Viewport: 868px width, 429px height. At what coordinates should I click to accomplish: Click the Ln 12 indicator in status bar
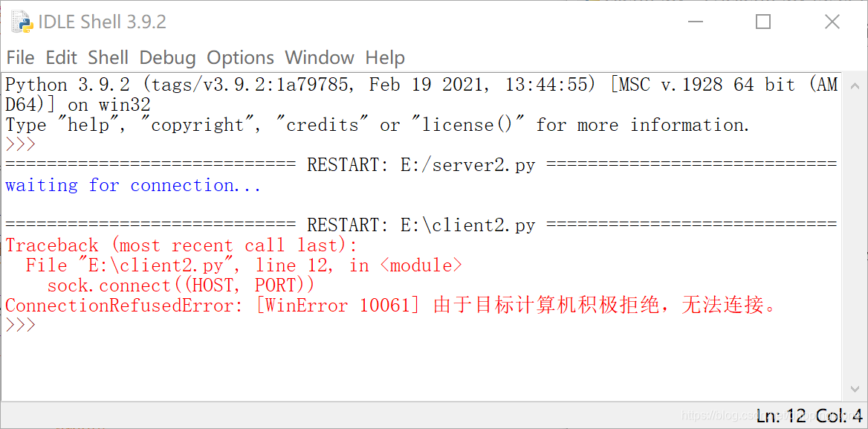[x=780, y=416]
